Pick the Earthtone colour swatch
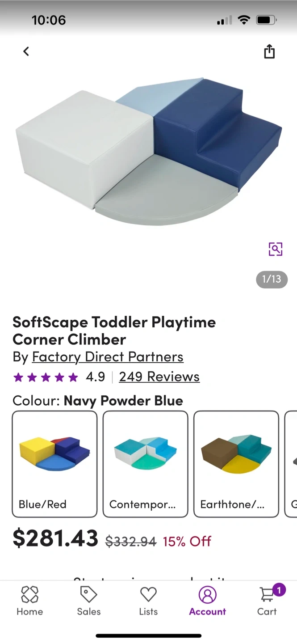Image resolution: width=297 pixels, height=644 pixels. 236,464
